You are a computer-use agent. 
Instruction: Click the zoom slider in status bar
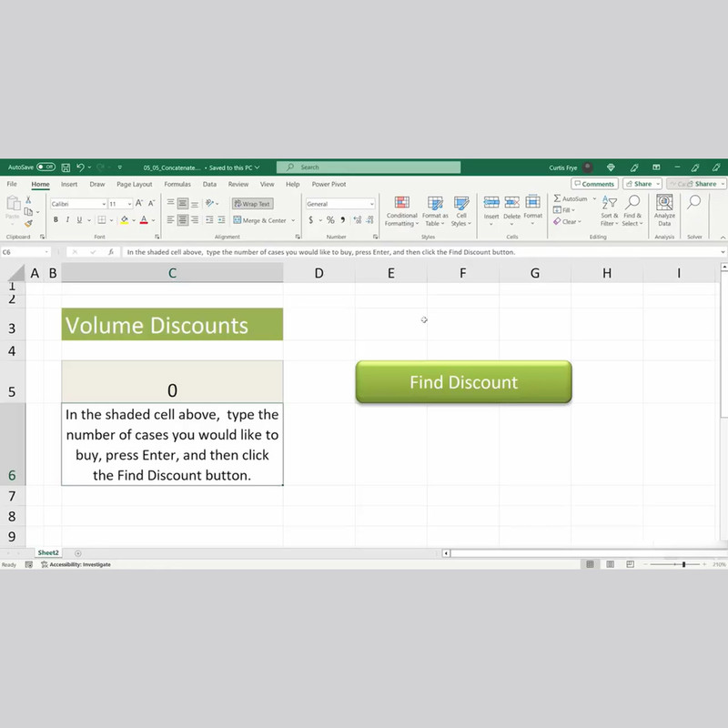(x=683, y=564)
